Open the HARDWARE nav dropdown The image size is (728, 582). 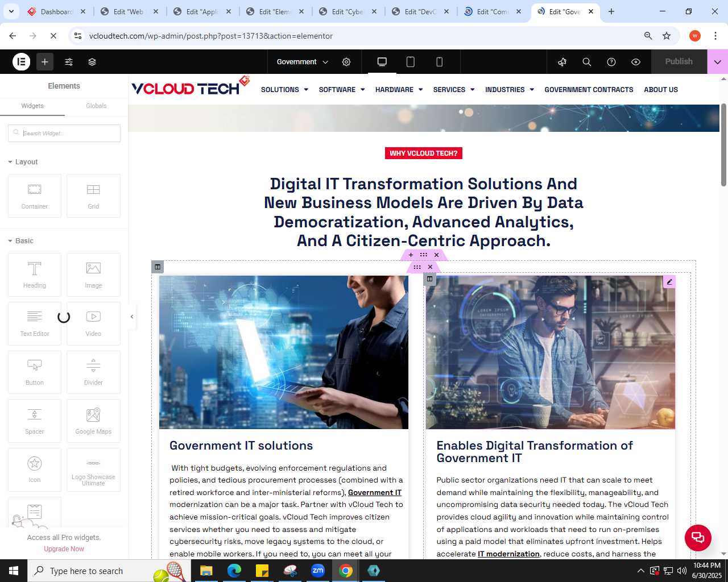pyautogui.click(x=399, y=90)
